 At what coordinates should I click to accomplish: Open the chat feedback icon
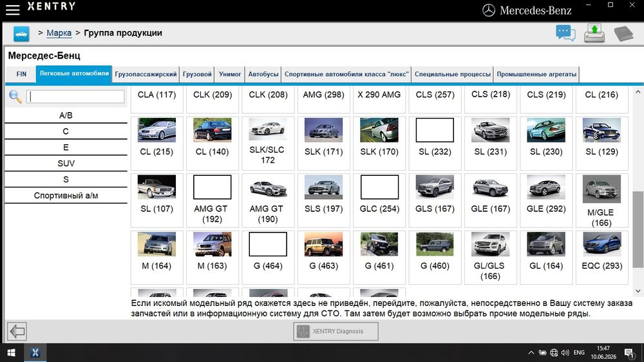[x=565, y=33]
